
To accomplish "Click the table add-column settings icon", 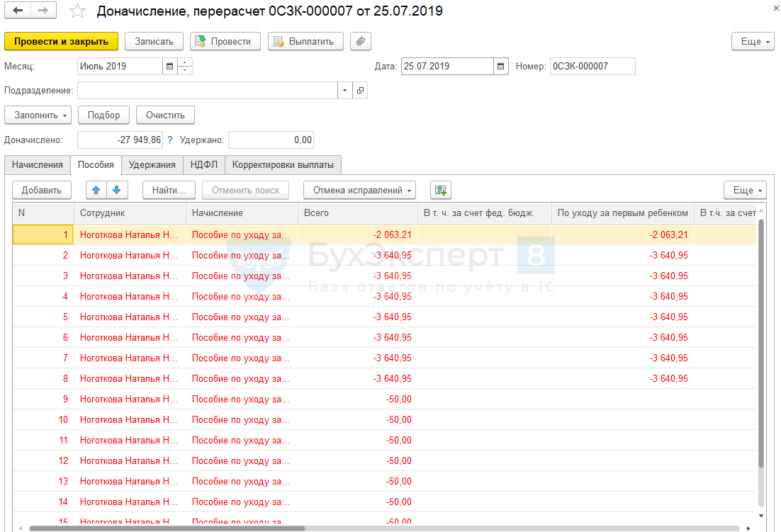I will tap(441, 190).
